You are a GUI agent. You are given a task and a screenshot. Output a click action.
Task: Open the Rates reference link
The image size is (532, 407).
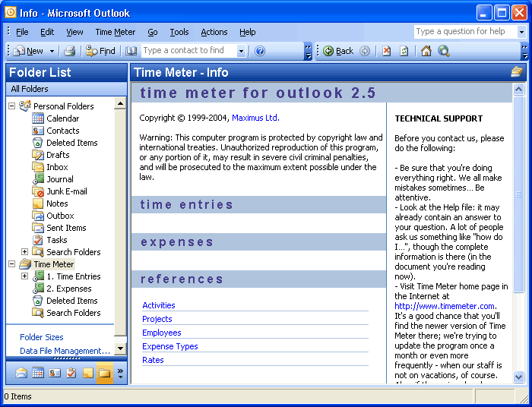(x=153, y=360)
